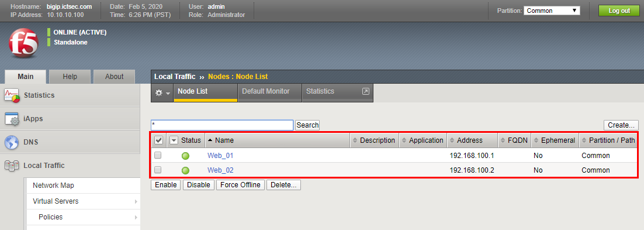Open Statistics tab's pop-out arrow icon
644x230 pixels.
click(365, 91)
